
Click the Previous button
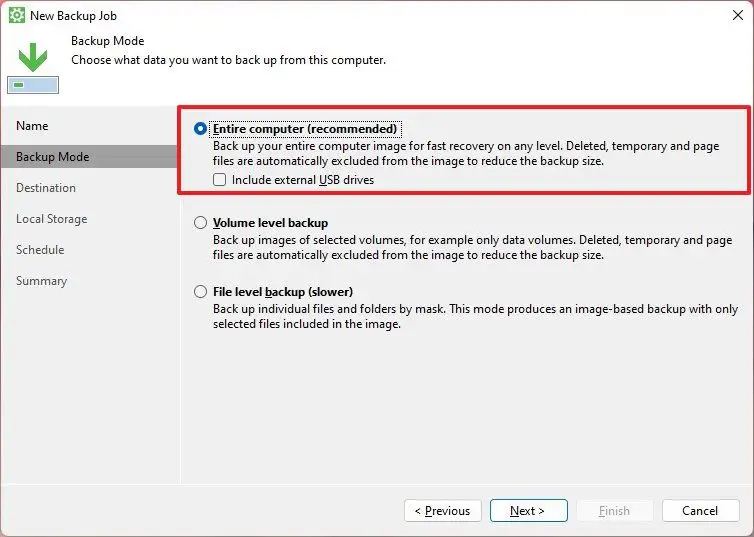(x=443, y=511)
